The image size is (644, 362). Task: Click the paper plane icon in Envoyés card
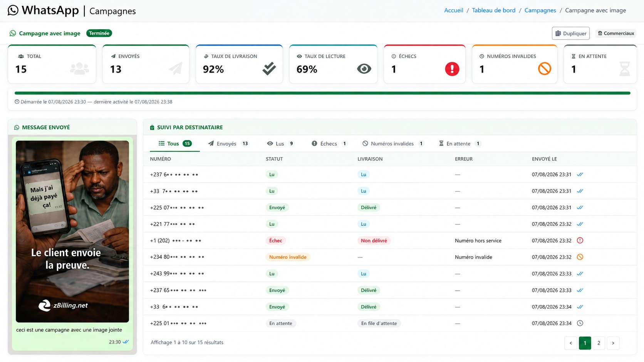(x=176, y=69)
